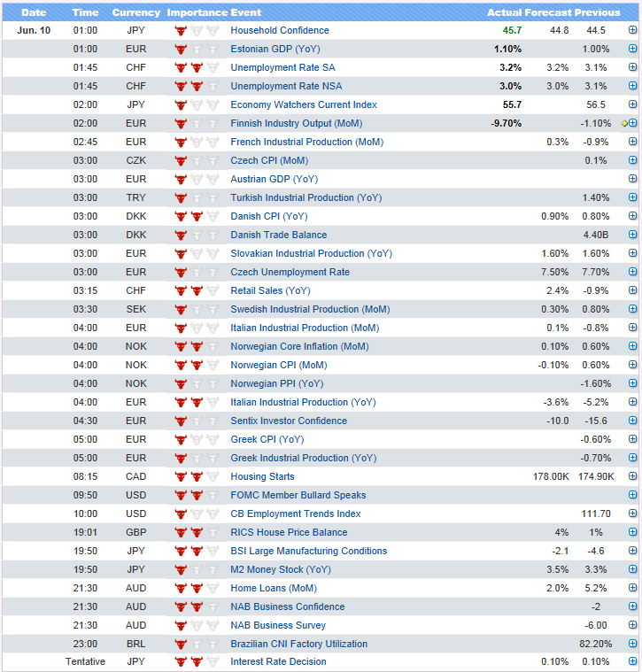
Task: Open the Economy Watchers Current Index link
Action: (x=303, y=104)
